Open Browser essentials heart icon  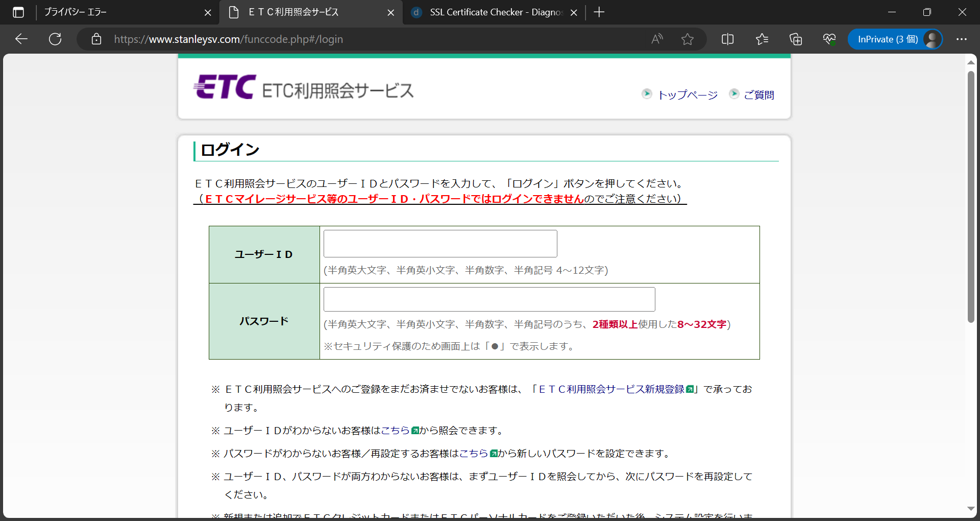(829, 39)
